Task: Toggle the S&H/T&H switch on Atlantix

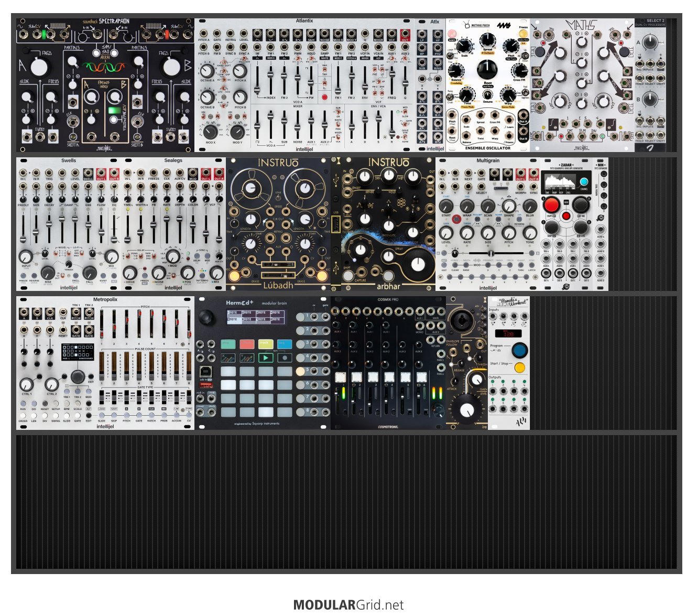Action: (325, 70)
